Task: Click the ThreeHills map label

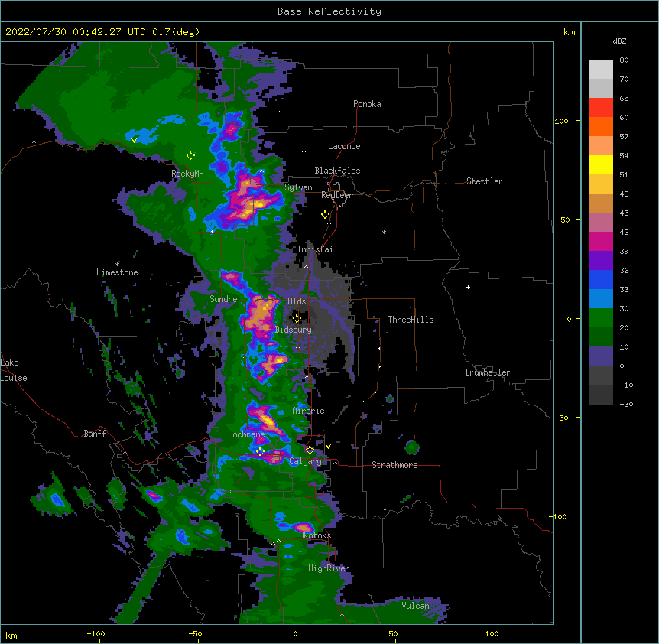Action: pos(411,320)
